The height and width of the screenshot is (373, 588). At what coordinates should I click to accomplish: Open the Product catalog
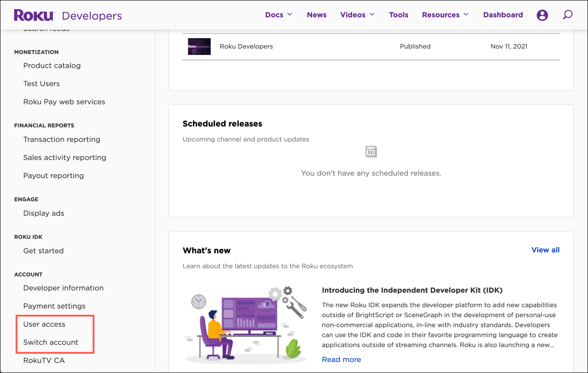coord(52,65)
